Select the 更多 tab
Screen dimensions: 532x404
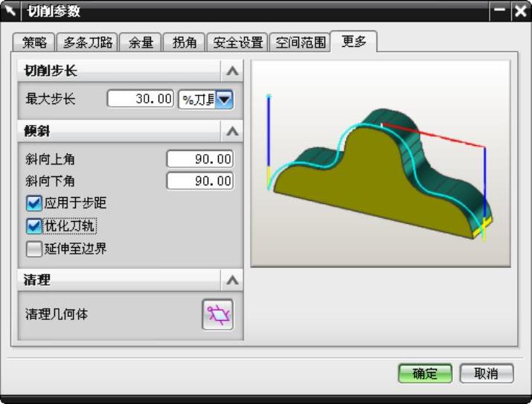pyautogui.click(x=353, y=42)
